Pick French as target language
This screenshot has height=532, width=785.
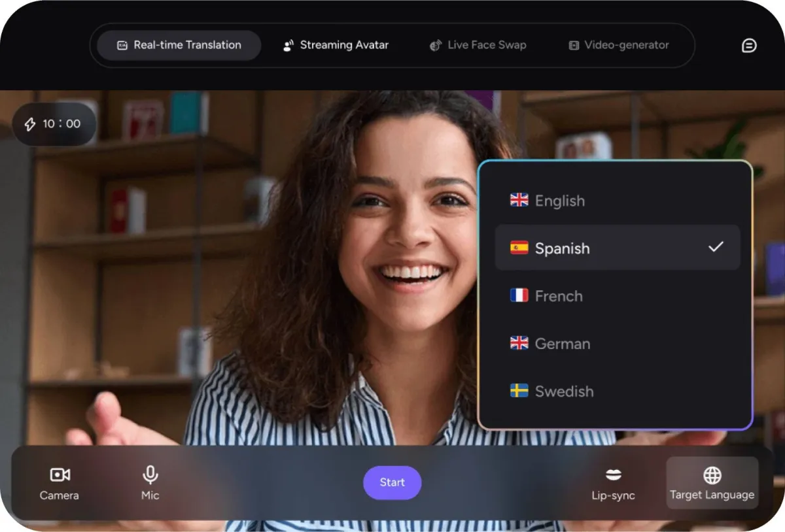click(x=558, y=296)
